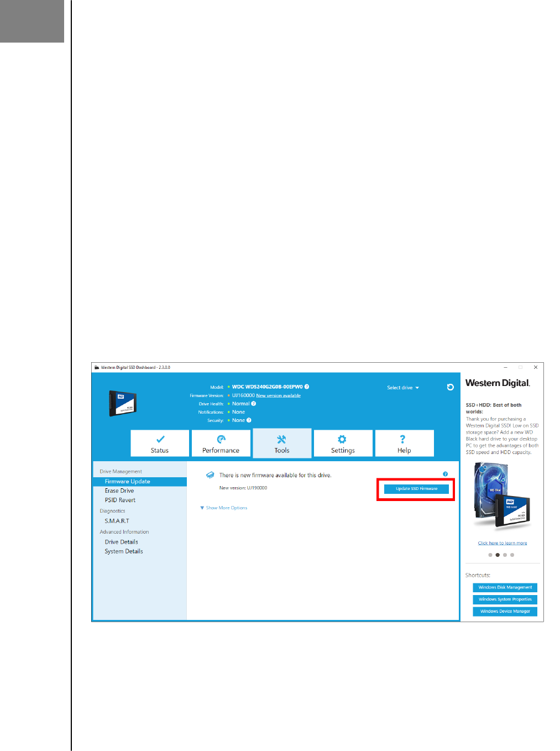Open Drive Details
The height and width of the screenshot is (751, 560).
(x=122, y=542)
